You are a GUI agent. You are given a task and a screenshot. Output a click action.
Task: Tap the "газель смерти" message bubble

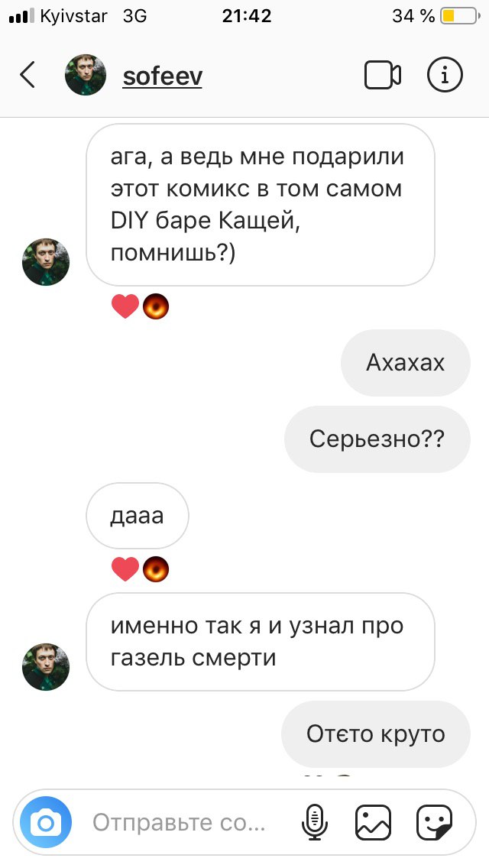261,642
